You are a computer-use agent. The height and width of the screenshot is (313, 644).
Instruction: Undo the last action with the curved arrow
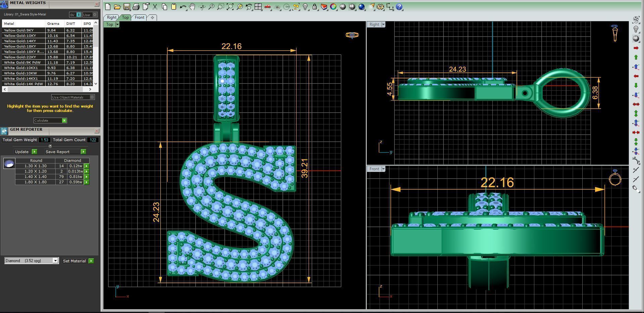click(x=183, y=7)
